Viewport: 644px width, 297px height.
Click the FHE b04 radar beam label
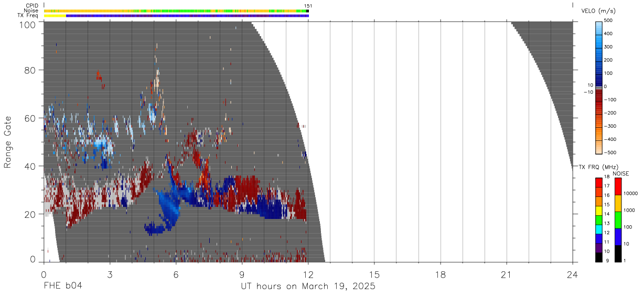(x=63, y=286)
